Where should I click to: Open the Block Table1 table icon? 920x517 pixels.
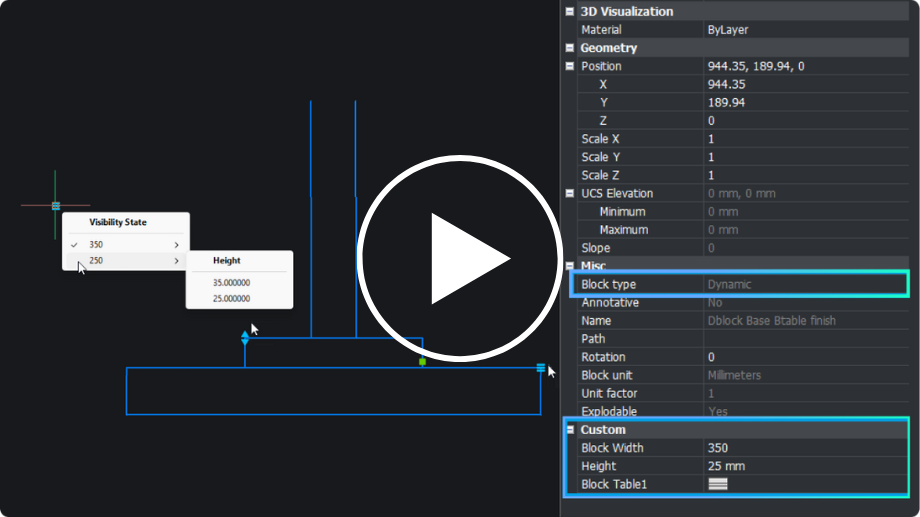tap(718, 484)
